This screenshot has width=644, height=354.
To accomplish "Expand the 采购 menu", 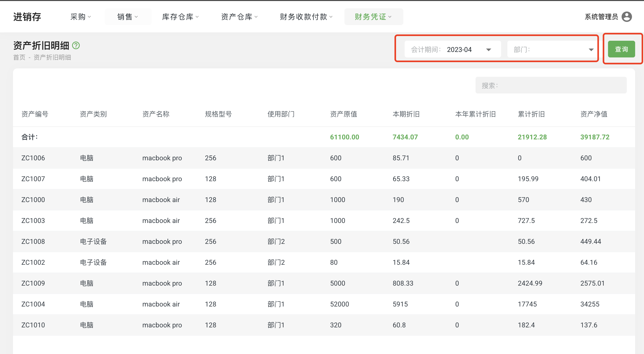I will point(81,17).
